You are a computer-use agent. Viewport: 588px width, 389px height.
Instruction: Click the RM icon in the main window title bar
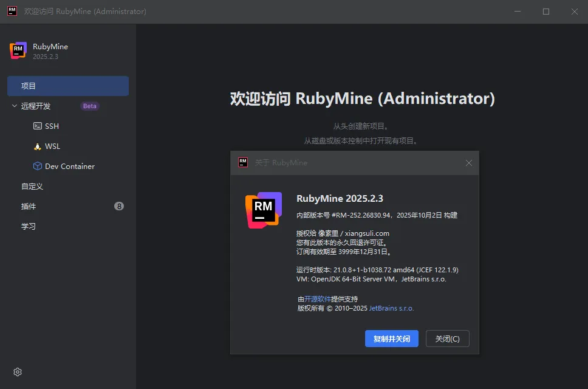click(12, 12)
